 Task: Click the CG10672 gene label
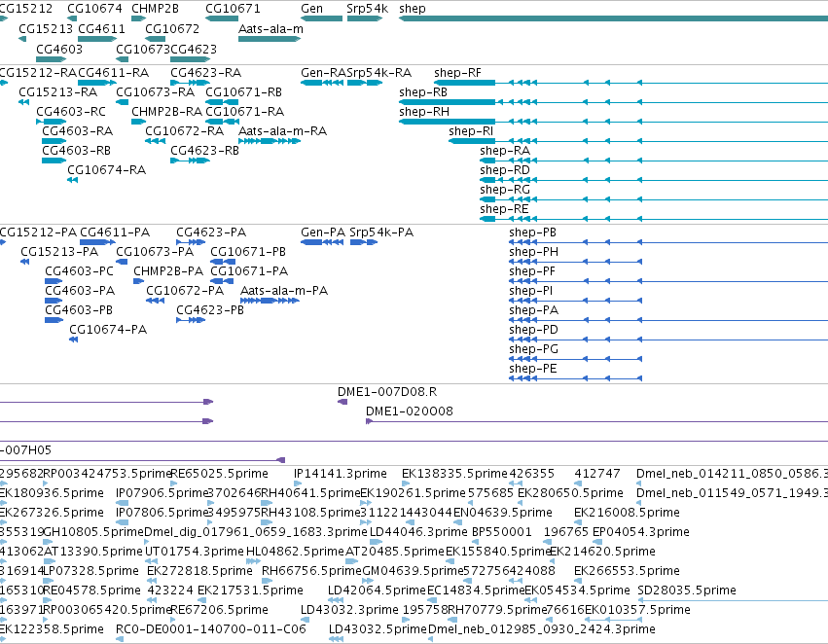coord(172,28)
